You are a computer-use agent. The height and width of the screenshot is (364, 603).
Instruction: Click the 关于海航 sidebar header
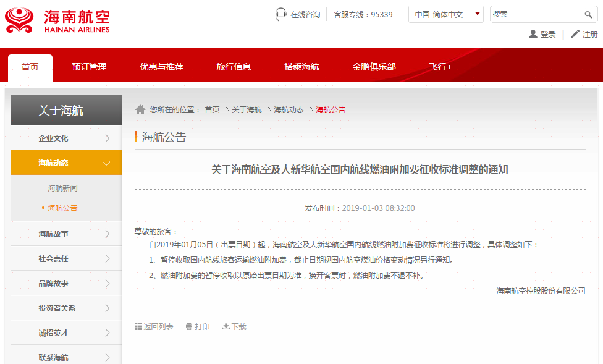coord(67,110)
